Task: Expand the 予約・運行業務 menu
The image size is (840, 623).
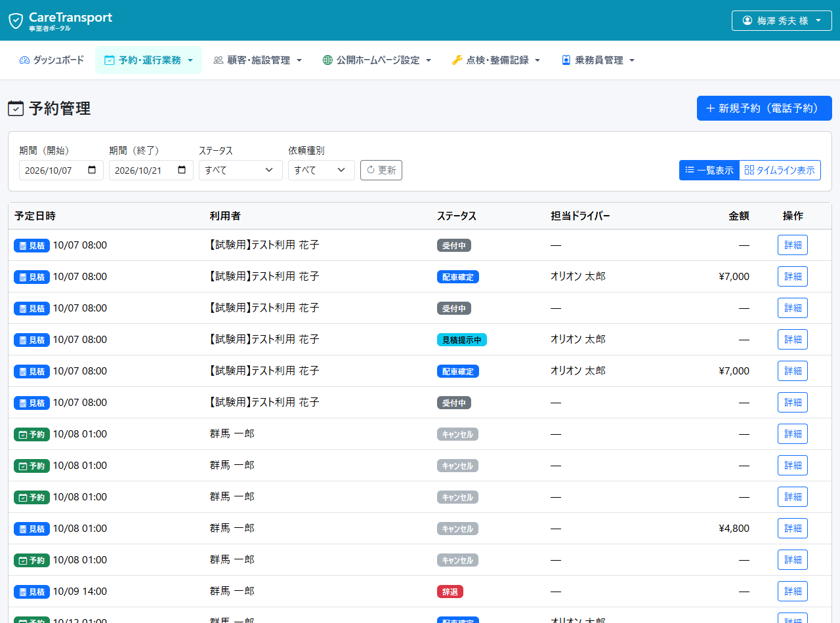Action: (149, 60)
